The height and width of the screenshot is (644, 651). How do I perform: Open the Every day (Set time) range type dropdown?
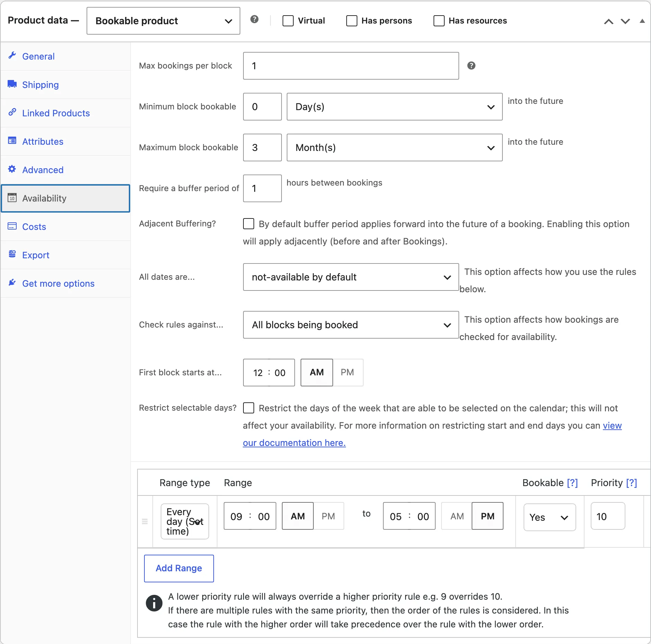[x=185, y=521]
